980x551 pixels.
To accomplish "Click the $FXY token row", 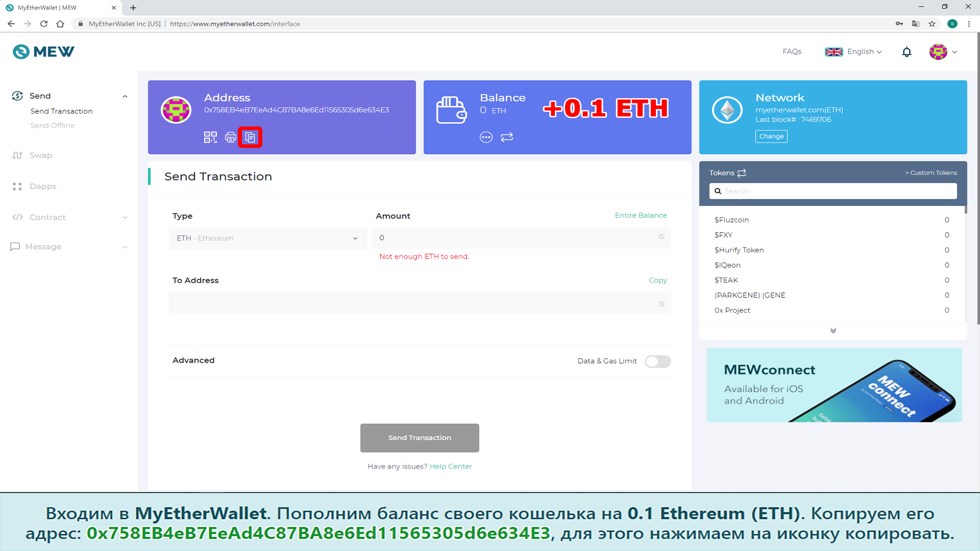I will point(831,235).
